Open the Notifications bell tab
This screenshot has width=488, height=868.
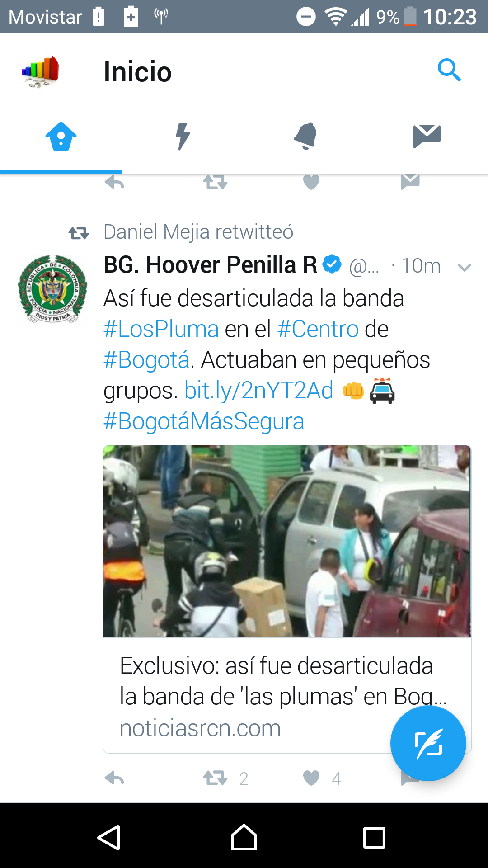305,136
